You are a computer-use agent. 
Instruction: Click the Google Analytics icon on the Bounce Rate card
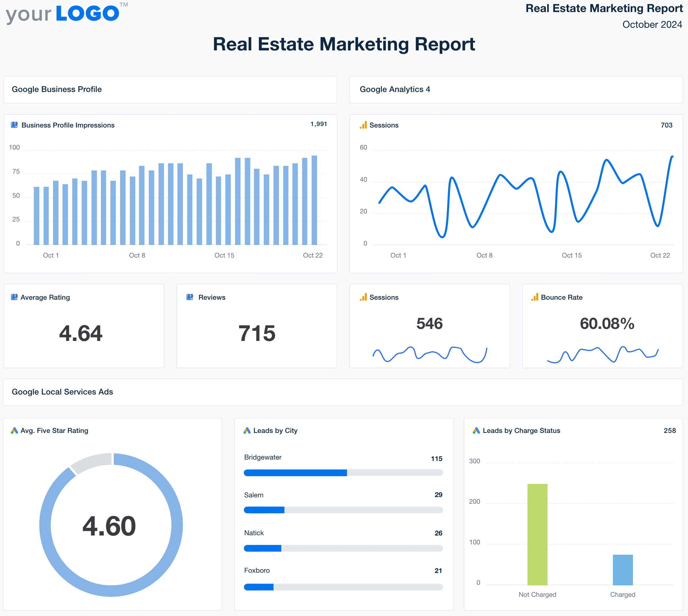(x=533, y=297)
